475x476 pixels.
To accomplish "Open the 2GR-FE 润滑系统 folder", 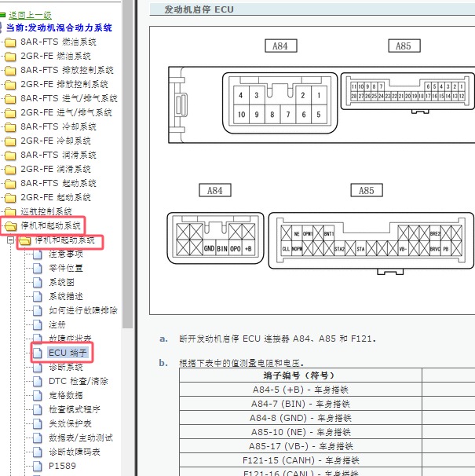I will 56,169.
